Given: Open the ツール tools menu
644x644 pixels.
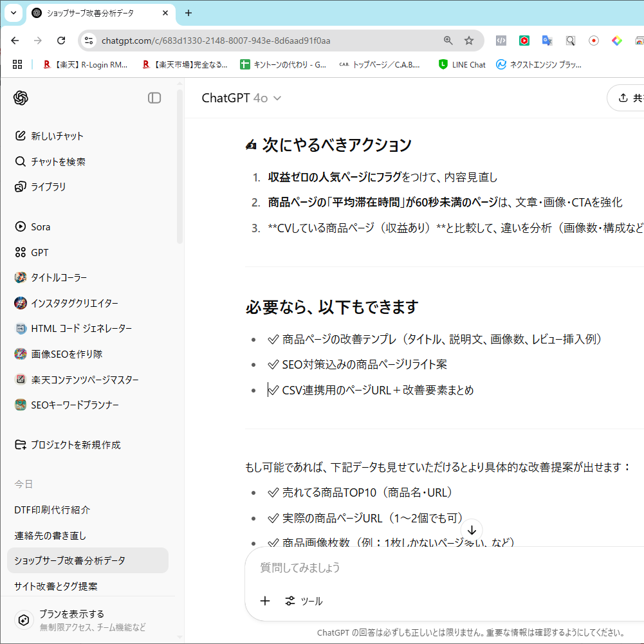Looking at the screenshot, I should coord(304,601).
